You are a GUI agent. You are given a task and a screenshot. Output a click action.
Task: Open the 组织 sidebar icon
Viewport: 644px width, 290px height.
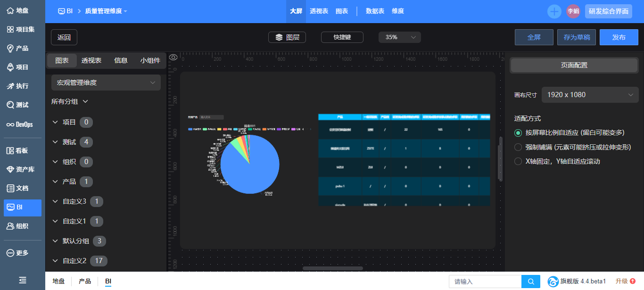[10, 226]
